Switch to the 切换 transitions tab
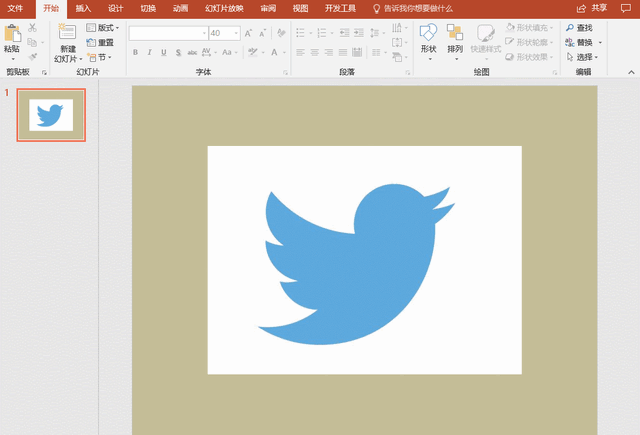 pyautogui.click(x=148, y=9)
